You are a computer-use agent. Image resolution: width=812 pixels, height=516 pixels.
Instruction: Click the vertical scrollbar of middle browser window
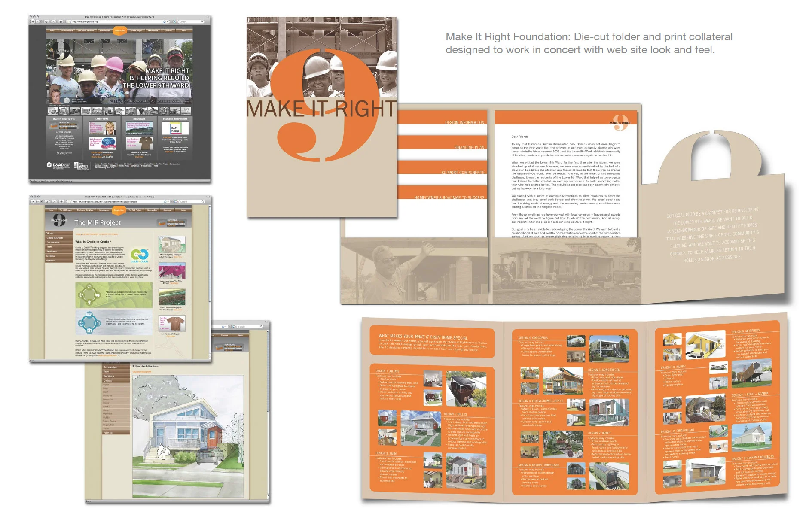coord(210,282)
